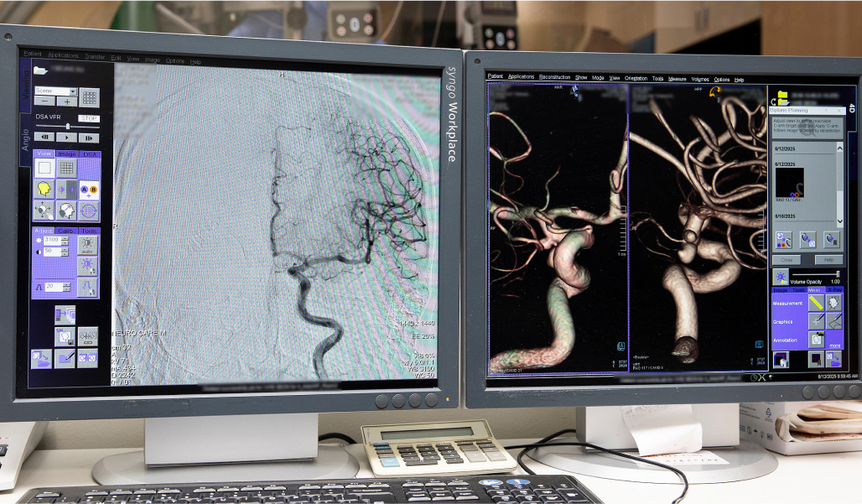This screenshot has height=504, width=862.
Task: Click the third C-arm bookmark icon in Biplane Planning
Action: (832, 240)
